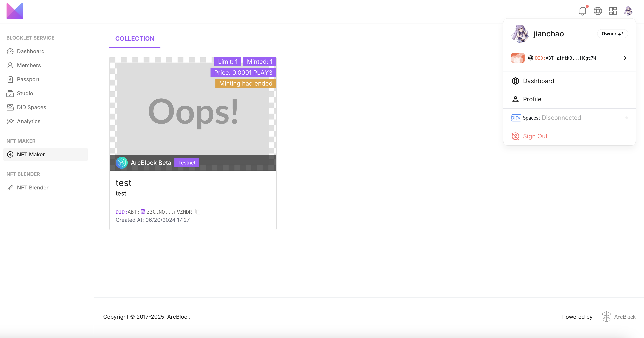
Task: Click the user avatar in the header
Action: pyautogui.click(x=628, y=11)
